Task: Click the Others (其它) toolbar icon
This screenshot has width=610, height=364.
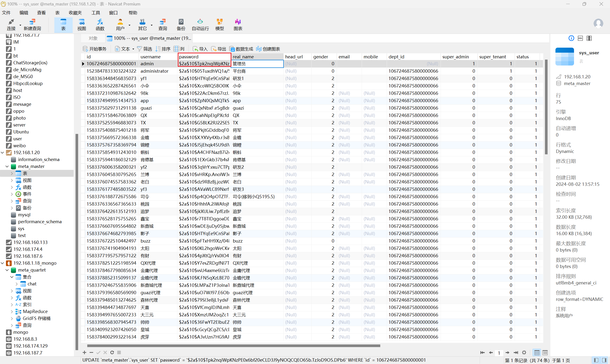Action: coord(142,25)
